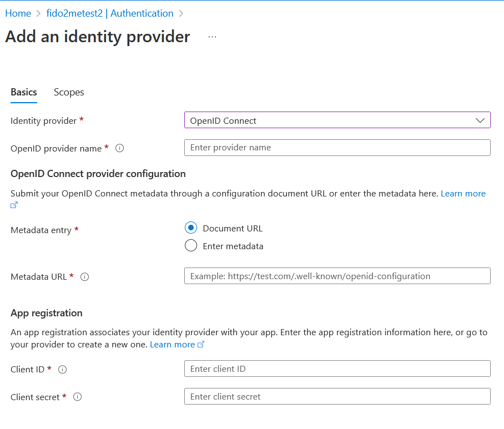
Task: Focus the Metadata URL text field
Action: coord(337,276)
